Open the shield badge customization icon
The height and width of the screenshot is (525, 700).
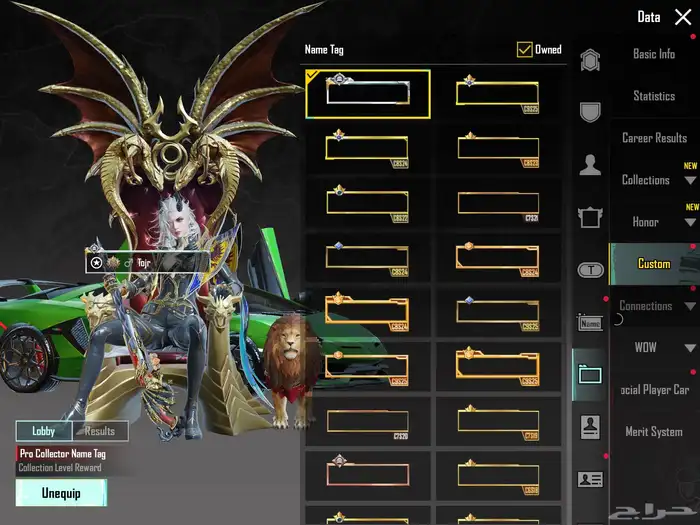[x=590, y=111]
